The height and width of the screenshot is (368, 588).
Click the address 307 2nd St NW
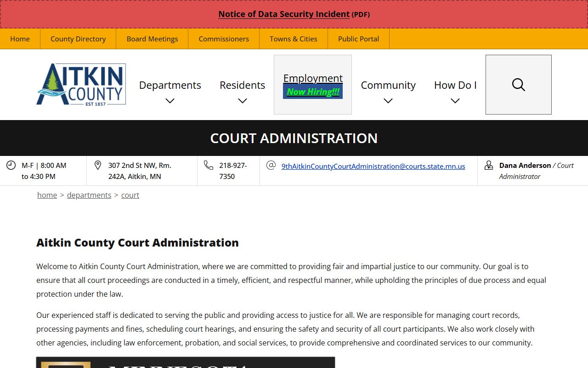coord(140,171)
